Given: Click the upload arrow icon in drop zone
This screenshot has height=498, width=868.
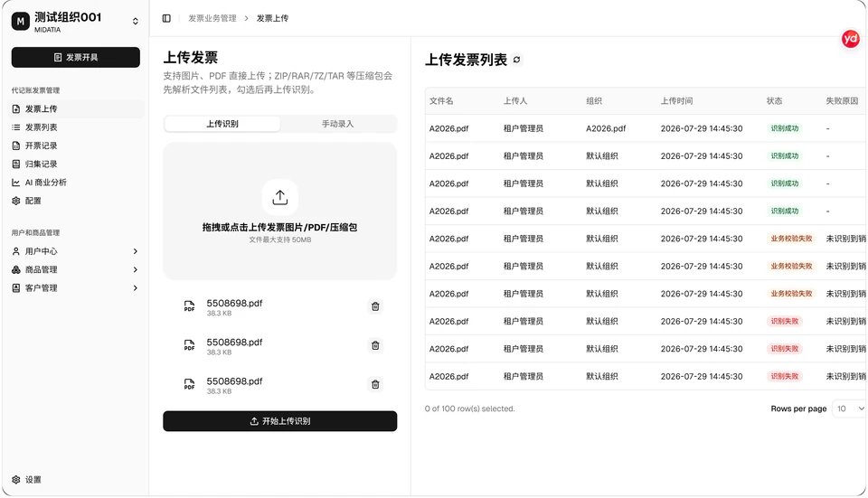Looking at the screenshot, I should tap(280, 198).
